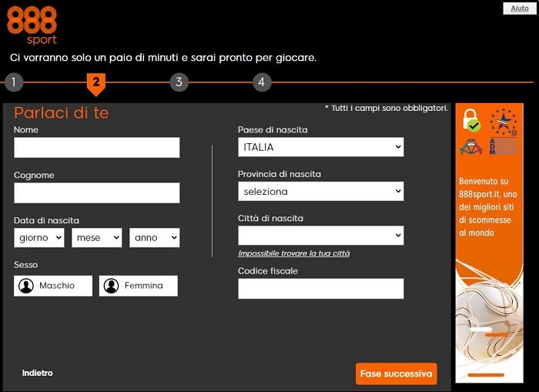Select Maschio as gender
Image resolution: width=539 pixels, height=392 pixels.
(x=53, y=286)
